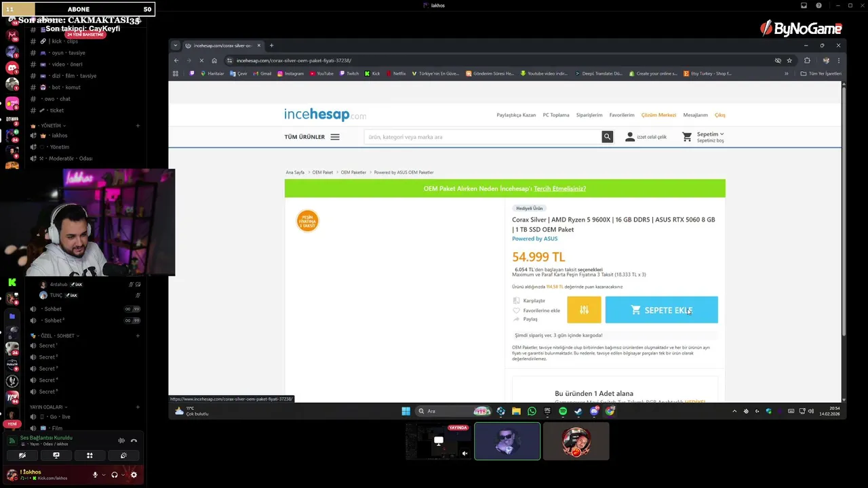Open the browser extensions puzzle icon

coord(807,60)
